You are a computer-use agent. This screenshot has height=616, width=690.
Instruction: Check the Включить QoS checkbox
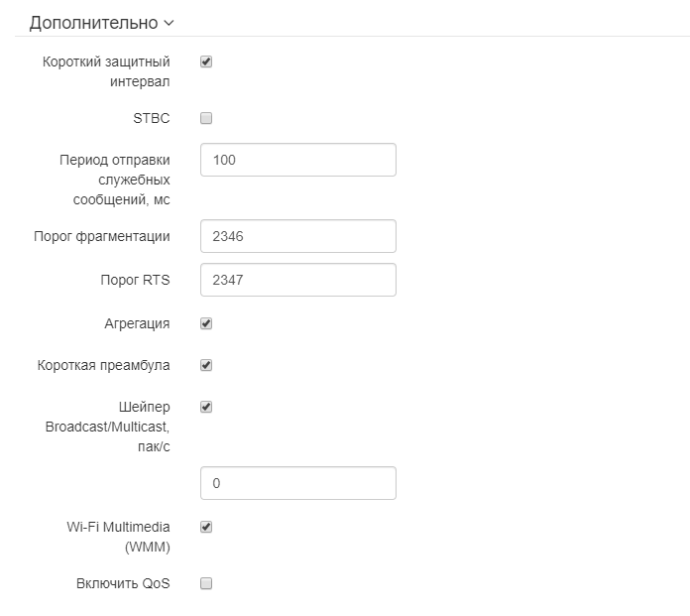coord(206,583)
